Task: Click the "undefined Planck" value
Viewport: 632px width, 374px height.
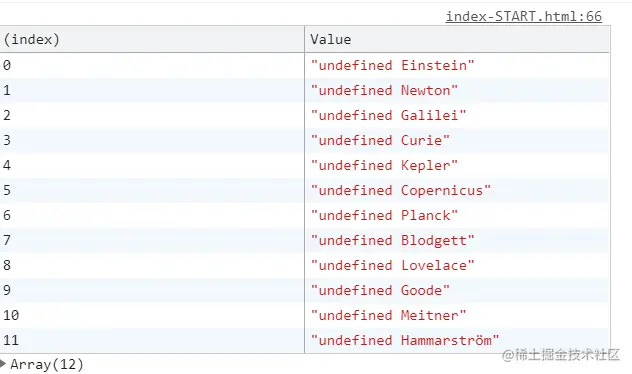Action: [x=384, y=215]
